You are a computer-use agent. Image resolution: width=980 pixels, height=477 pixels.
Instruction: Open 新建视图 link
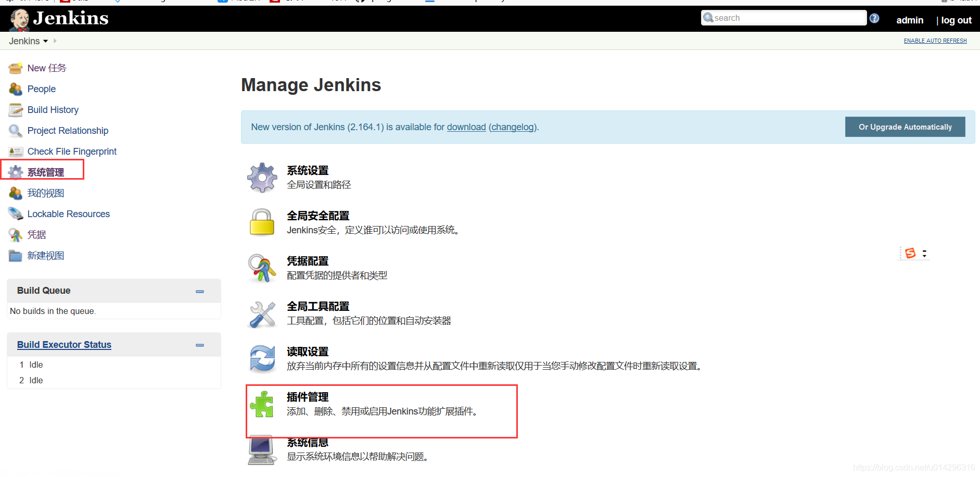46,256
